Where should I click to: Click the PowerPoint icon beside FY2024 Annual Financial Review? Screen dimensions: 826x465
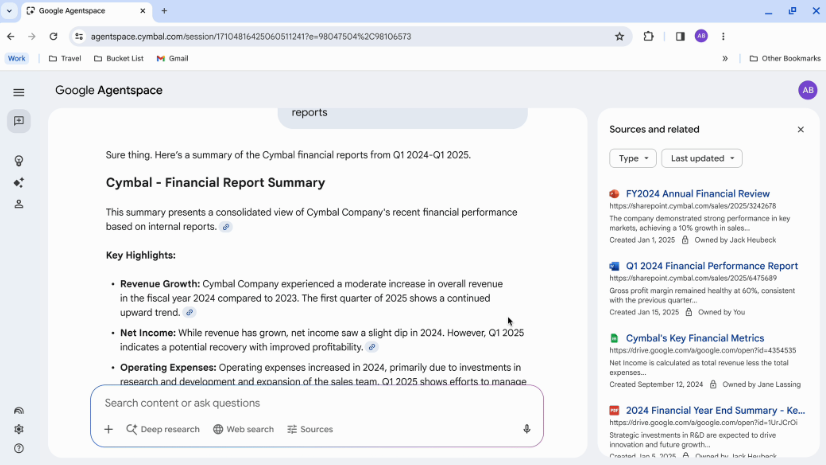click(614, 194)
